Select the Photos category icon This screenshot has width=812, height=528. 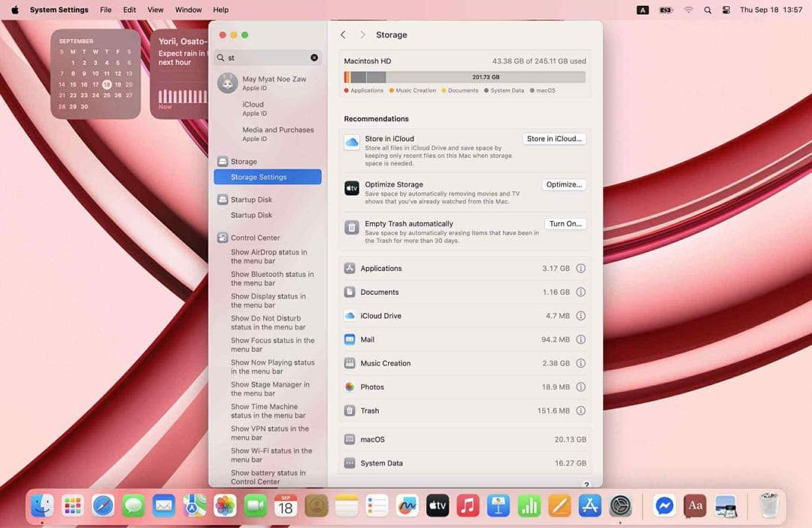point(350,387)
